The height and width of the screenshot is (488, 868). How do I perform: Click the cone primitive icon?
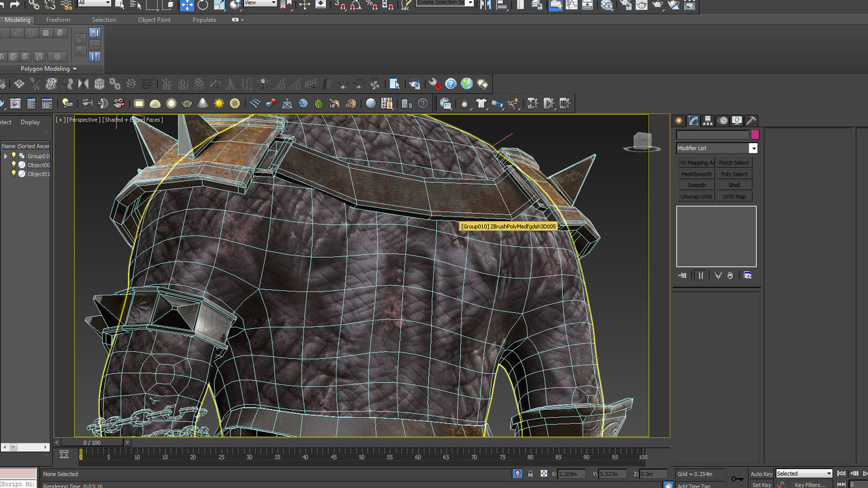203,103
